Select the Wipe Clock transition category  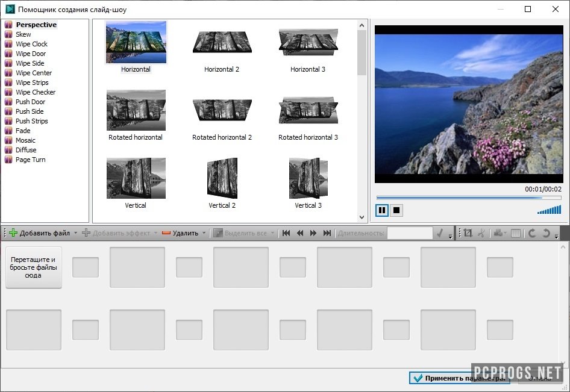pos(31,44)
